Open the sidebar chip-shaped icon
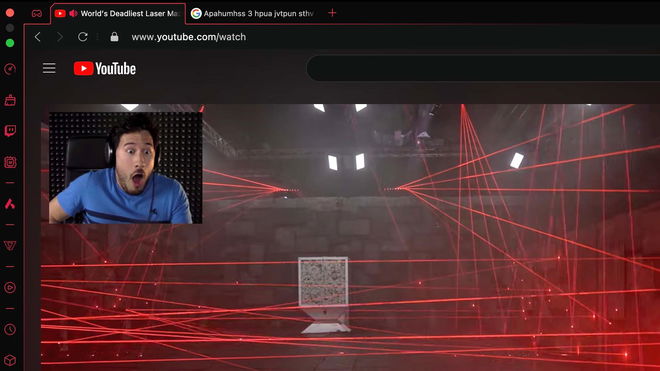Screen dimensions: 660x371 pos(10,162)
